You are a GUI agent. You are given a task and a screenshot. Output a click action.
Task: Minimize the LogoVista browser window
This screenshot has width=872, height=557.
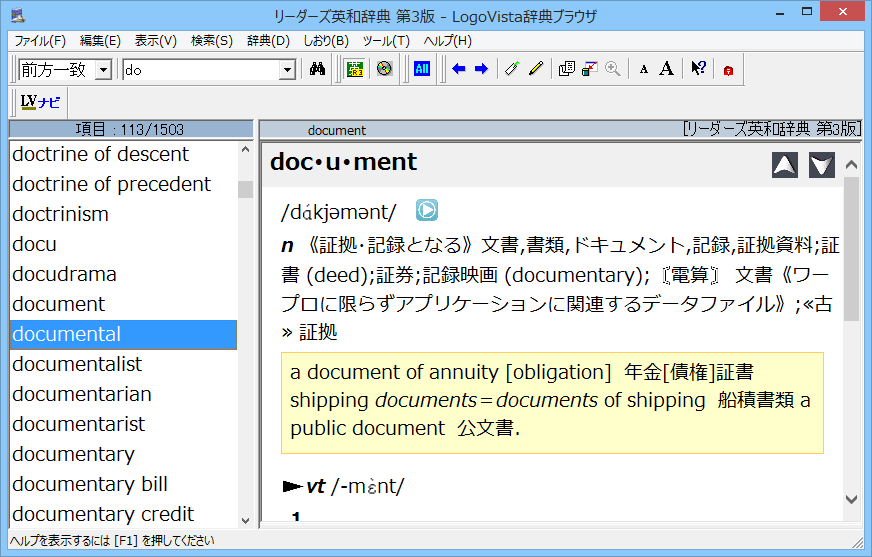pos(780,12)
